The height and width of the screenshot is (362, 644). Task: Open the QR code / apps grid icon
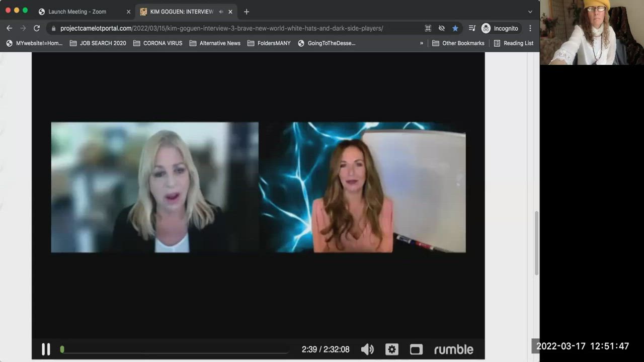[x=428, y=28]
